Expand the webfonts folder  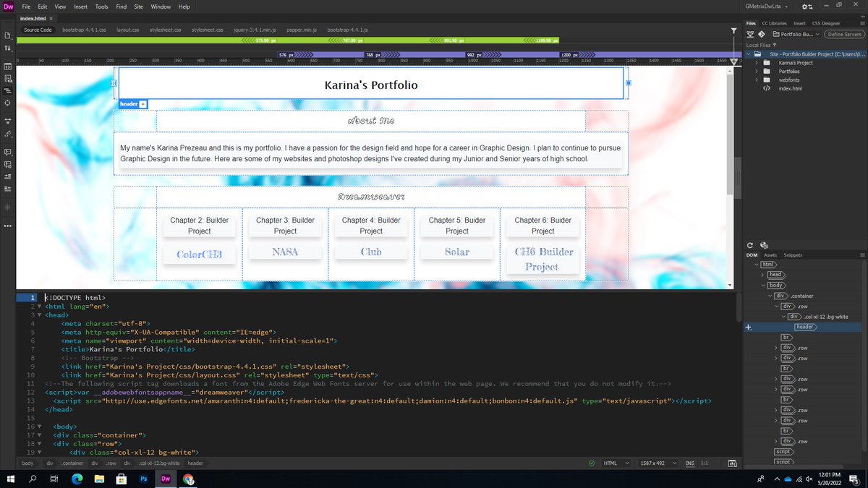(x=757, y=80)
